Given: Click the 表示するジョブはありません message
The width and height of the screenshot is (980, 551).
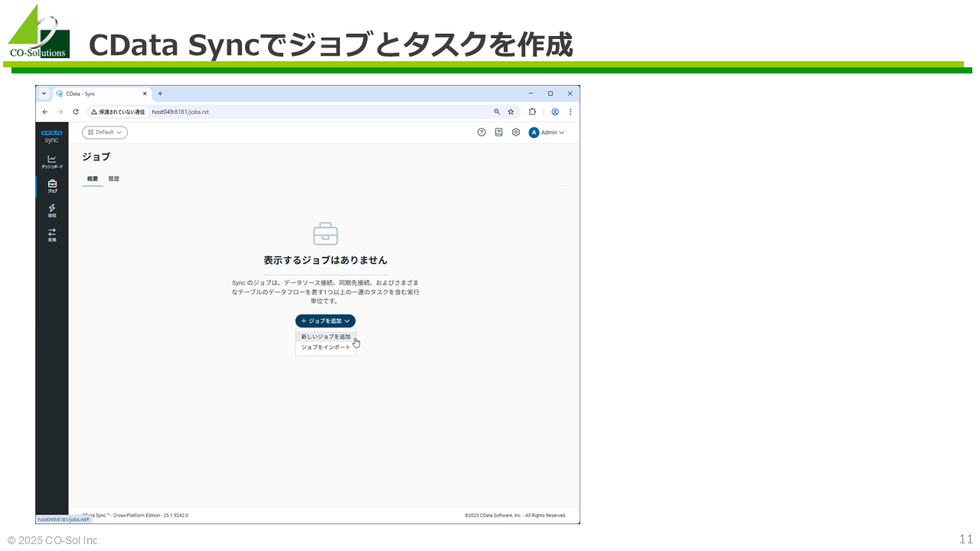Looking at the screenshot, I should pos(325,260).
